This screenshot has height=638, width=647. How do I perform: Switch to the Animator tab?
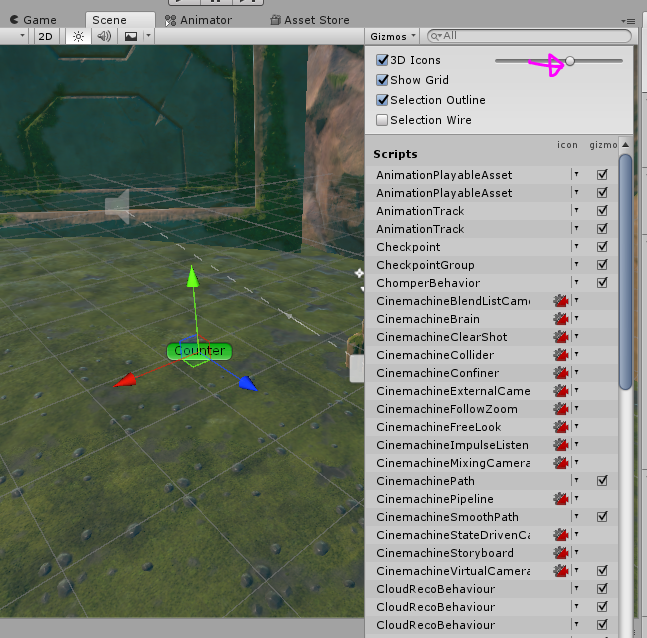pyautogui.click(x=199, y=20)
